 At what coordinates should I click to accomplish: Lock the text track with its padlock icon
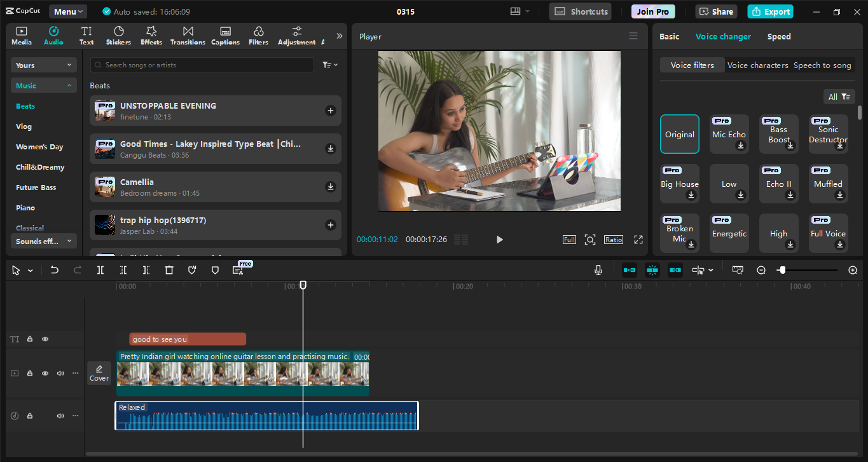[29, 339]
